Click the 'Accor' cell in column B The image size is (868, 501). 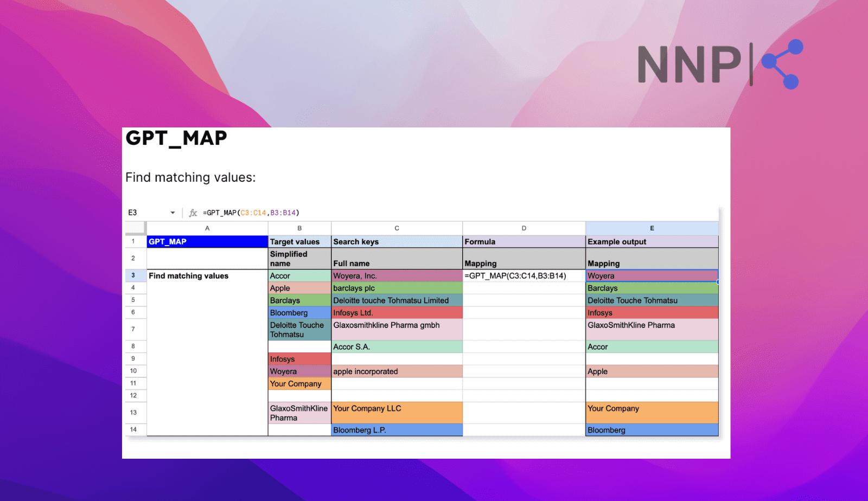[x=299, y=275]
